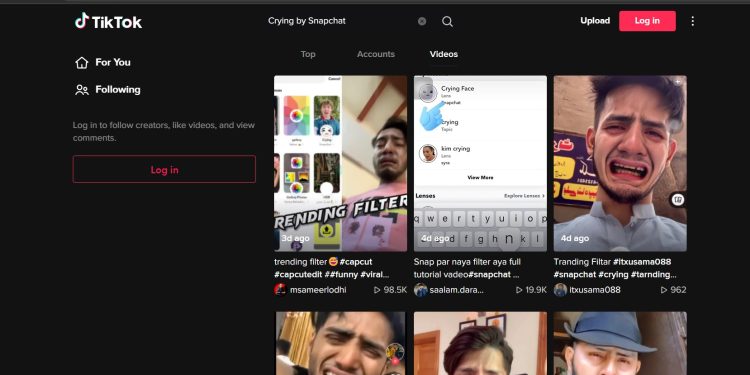Open saalam.dara profile avatar
Screen dimensions: 750x375
(x=420, y=290)
